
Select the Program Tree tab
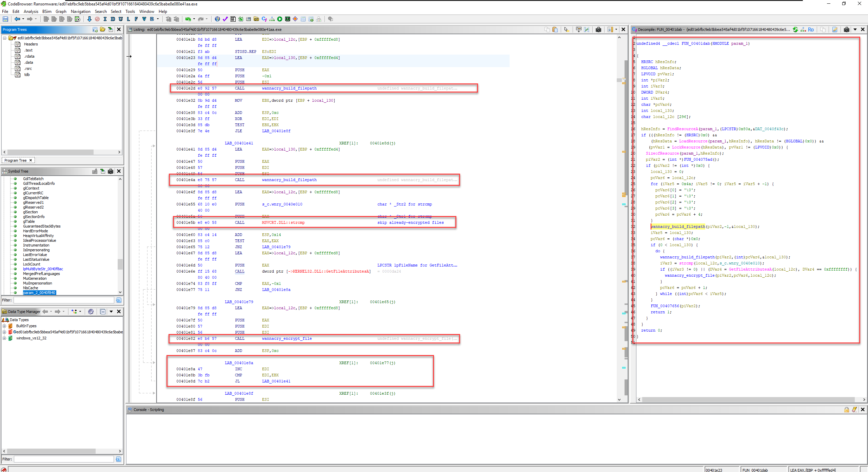(16, 160)
